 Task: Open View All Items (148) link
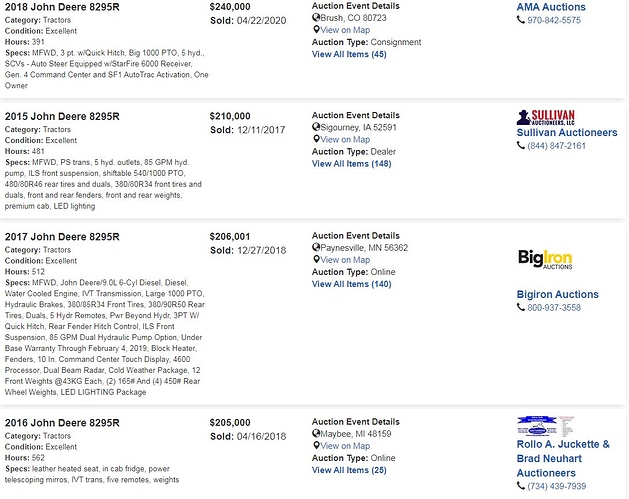coord(351,164)
